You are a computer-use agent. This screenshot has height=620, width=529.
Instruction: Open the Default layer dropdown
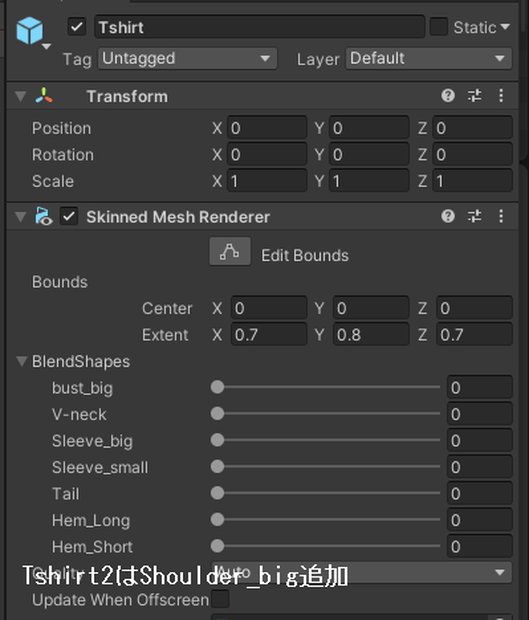(x=429, y=59)
